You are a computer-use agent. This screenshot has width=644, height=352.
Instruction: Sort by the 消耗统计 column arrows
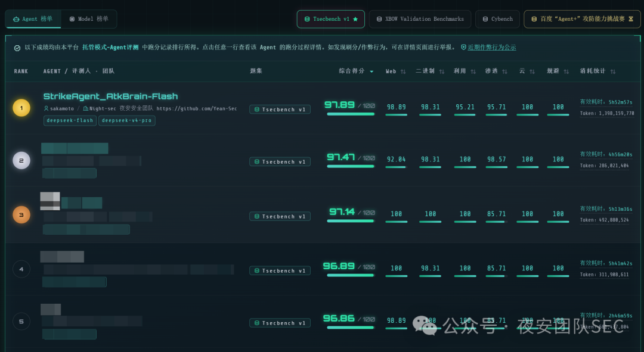(613, 71)
